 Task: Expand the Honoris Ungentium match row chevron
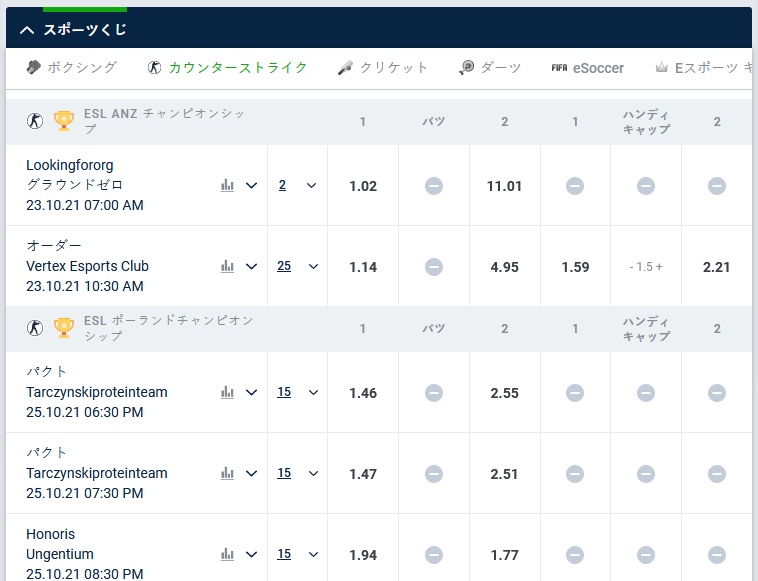(x=251, y=554)
